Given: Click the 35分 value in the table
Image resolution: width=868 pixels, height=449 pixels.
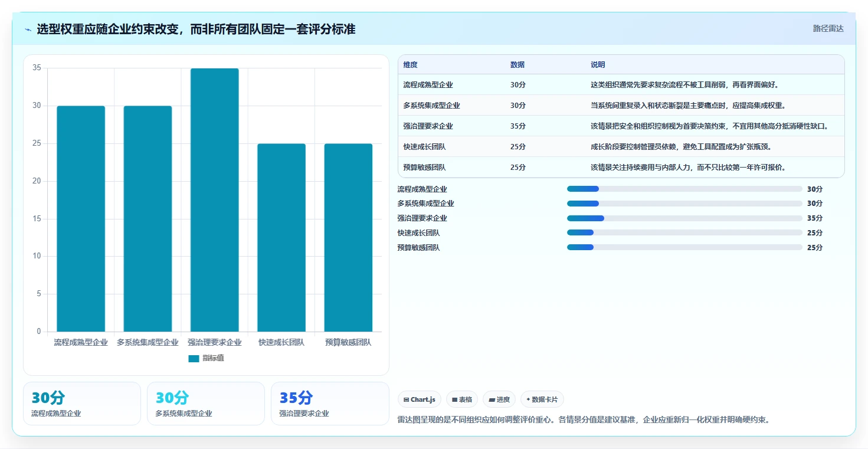Looking at the screenshot, I should click(518, 126).
